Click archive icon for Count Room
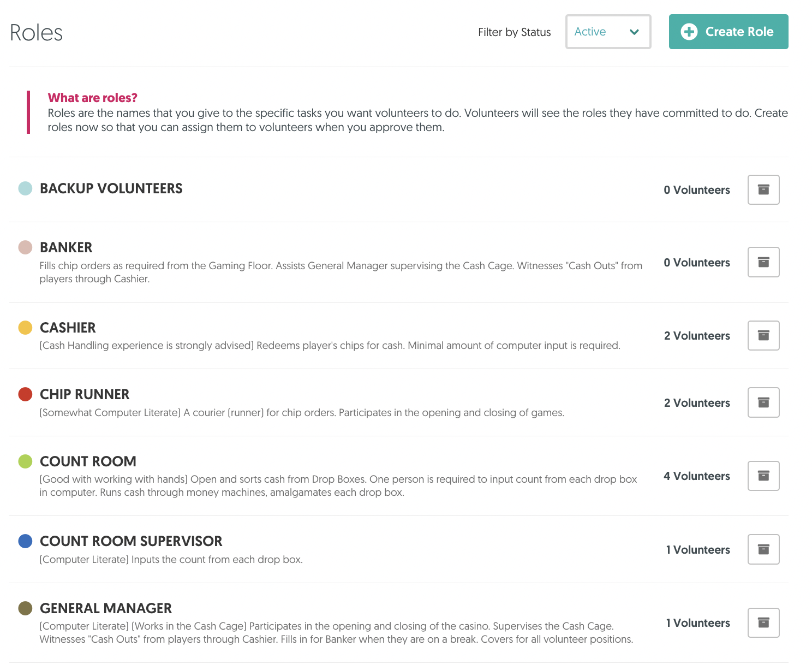The width and height of the screenshot is (812, 664). tap(763, 476)
